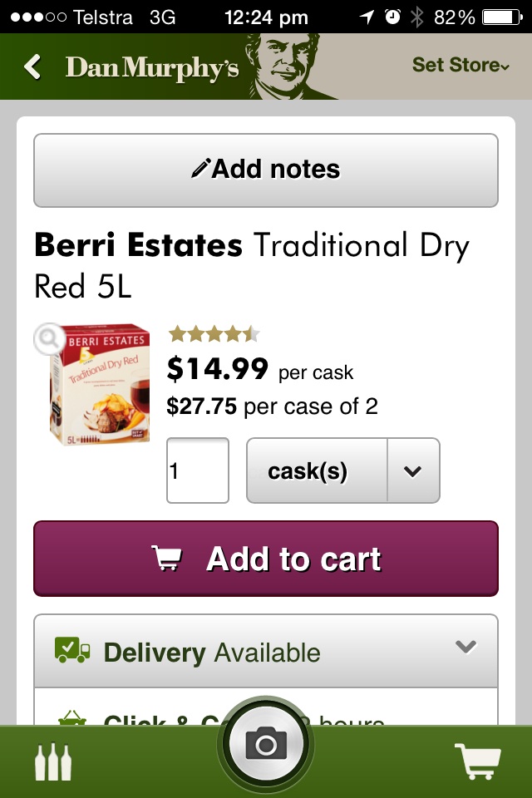Open the cask(s) unit dropdown arrow
The image size is (532, 798).
[413, 470]
